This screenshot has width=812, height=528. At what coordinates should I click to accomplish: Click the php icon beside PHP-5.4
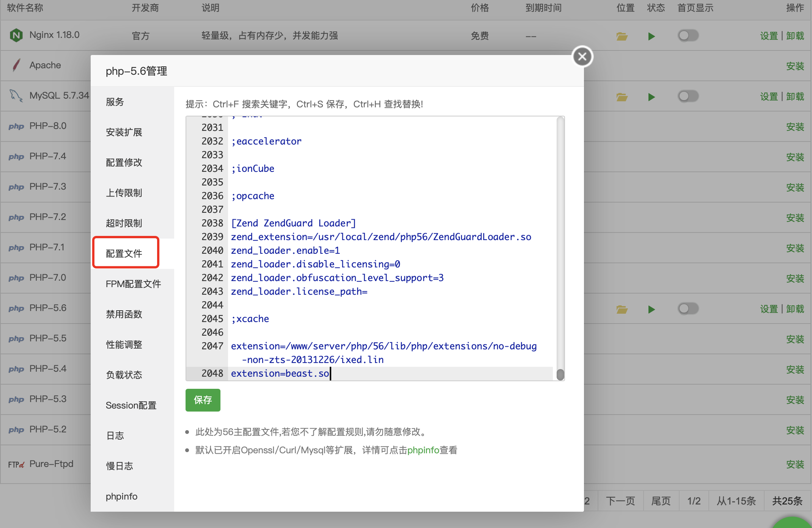tap(16, 369)
